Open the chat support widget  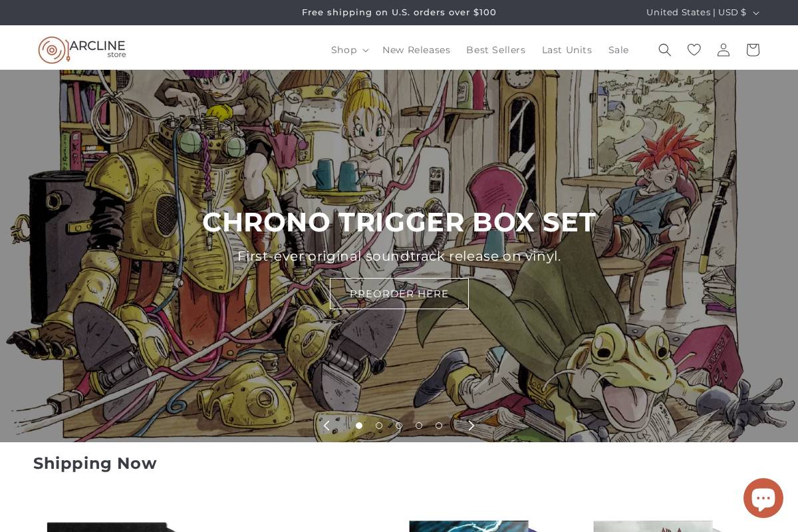pyautogui.click(x=763, y=497)
